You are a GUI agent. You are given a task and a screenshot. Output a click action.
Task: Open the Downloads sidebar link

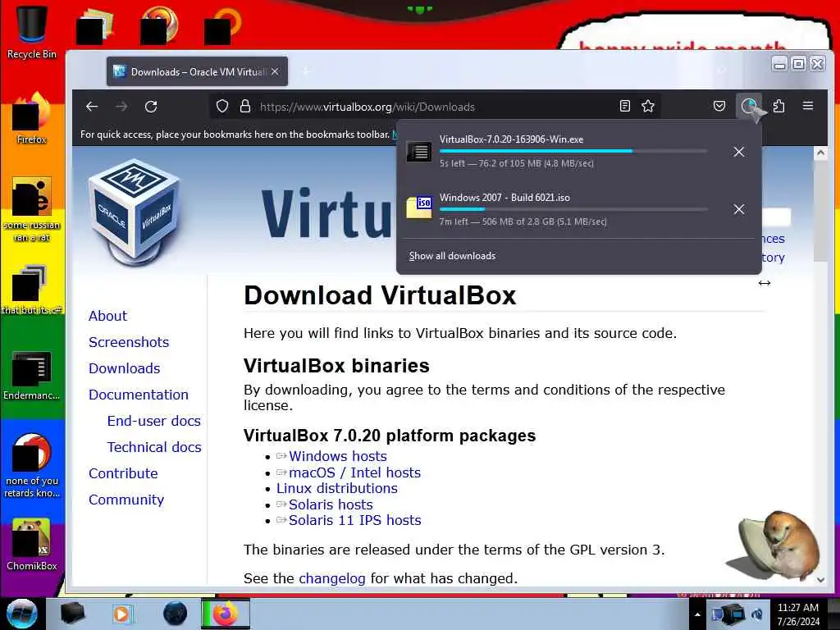[125, 368]
